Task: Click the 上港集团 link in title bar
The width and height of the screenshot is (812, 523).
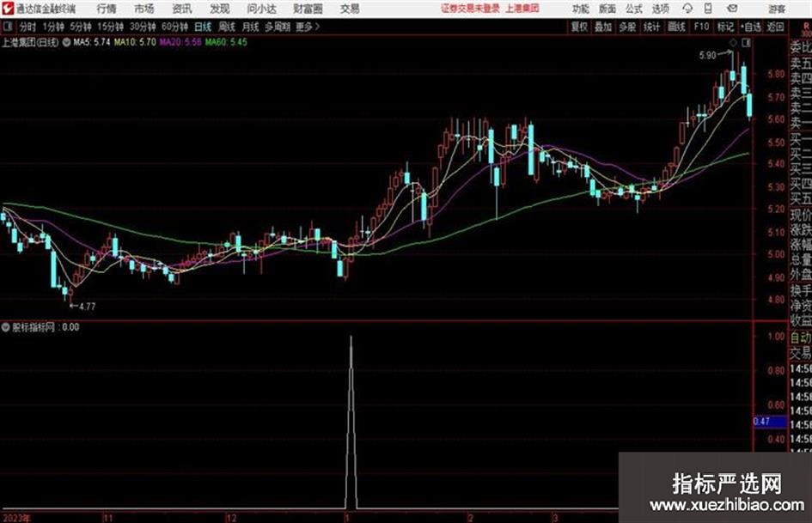Action: click(x=522, y=9)
